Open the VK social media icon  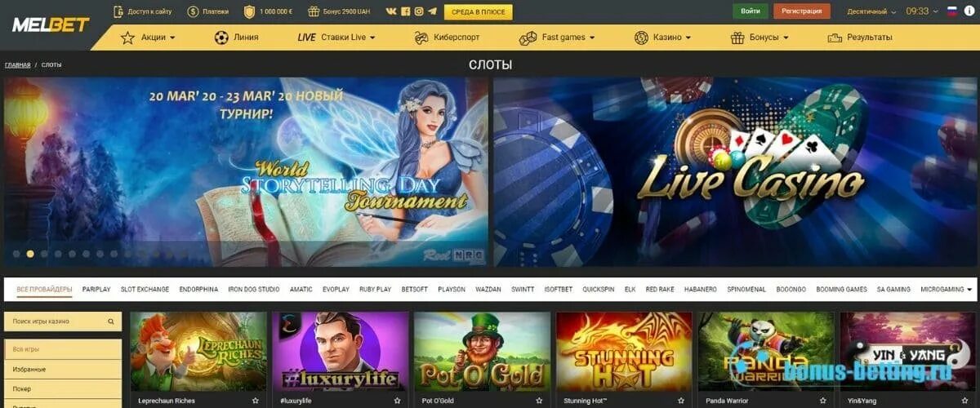pyautogui.click(x=393, y=11)
